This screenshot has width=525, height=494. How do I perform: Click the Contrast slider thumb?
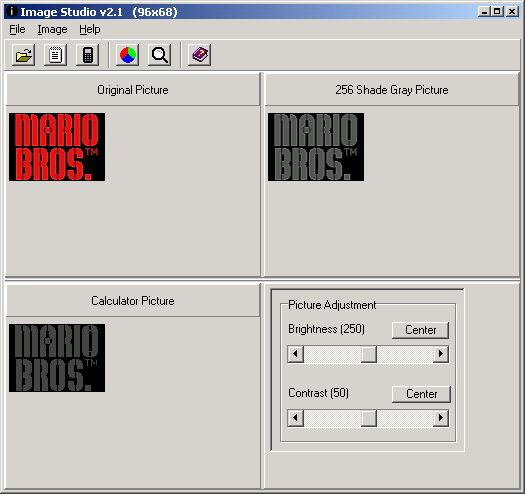[x=369, y=418]
